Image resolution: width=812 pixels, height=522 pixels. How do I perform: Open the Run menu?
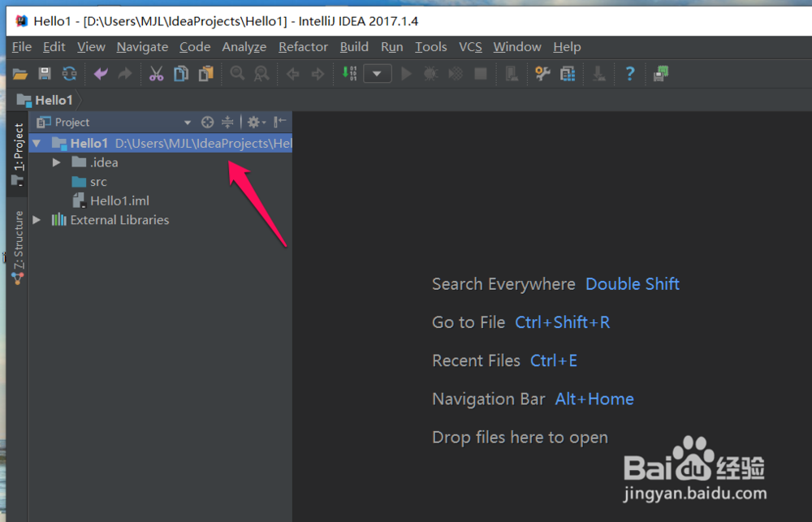pos(391,47)
